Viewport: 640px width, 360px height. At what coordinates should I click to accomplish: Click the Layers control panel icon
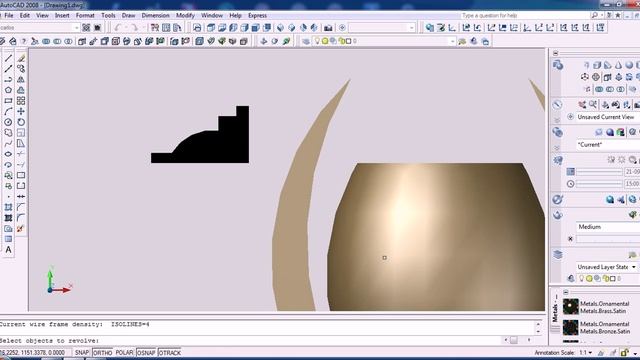(558, 255)
